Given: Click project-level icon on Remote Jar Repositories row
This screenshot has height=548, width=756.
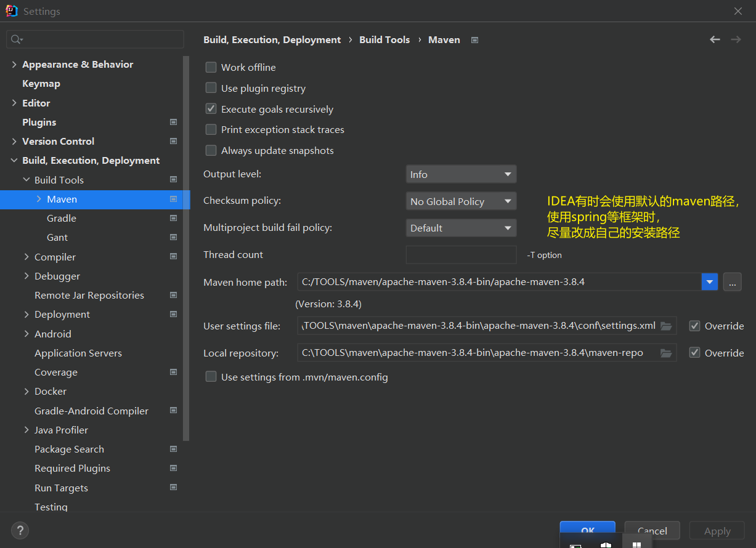Looking at the screenshot, I should tap(173, 295).
